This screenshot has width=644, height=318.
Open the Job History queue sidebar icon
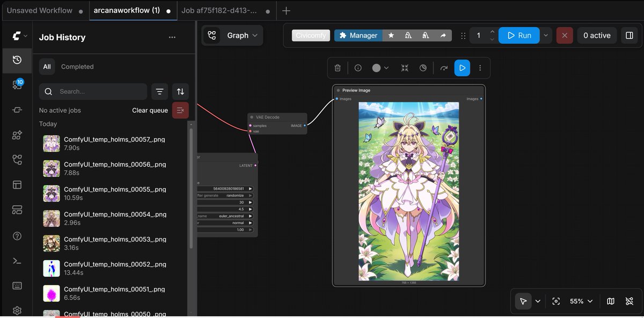pos(17,60)
